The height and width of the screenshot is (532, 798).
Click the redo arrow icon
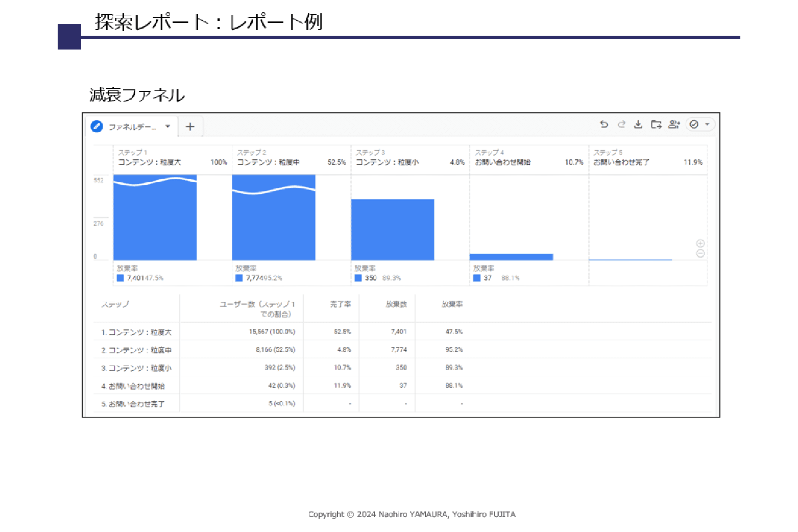coord(621,124)
